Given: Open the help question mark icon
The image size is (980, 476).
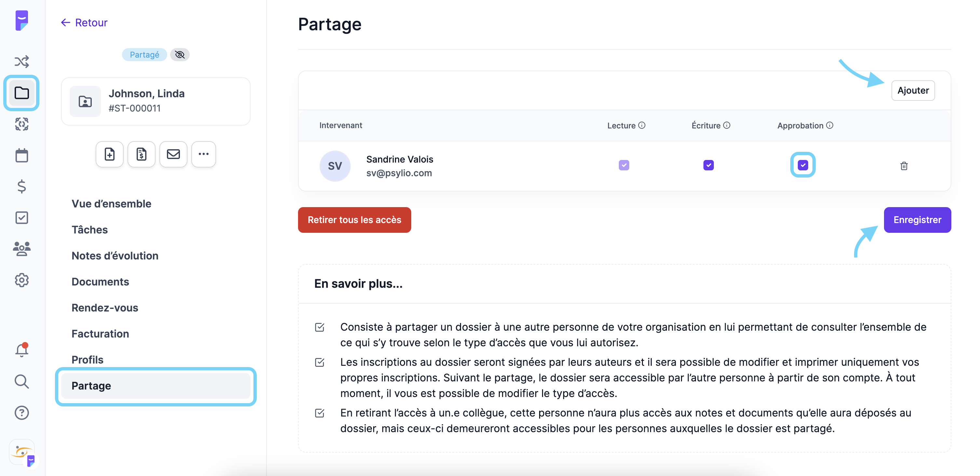Looking at the screenshot, I should click(22, 413).
